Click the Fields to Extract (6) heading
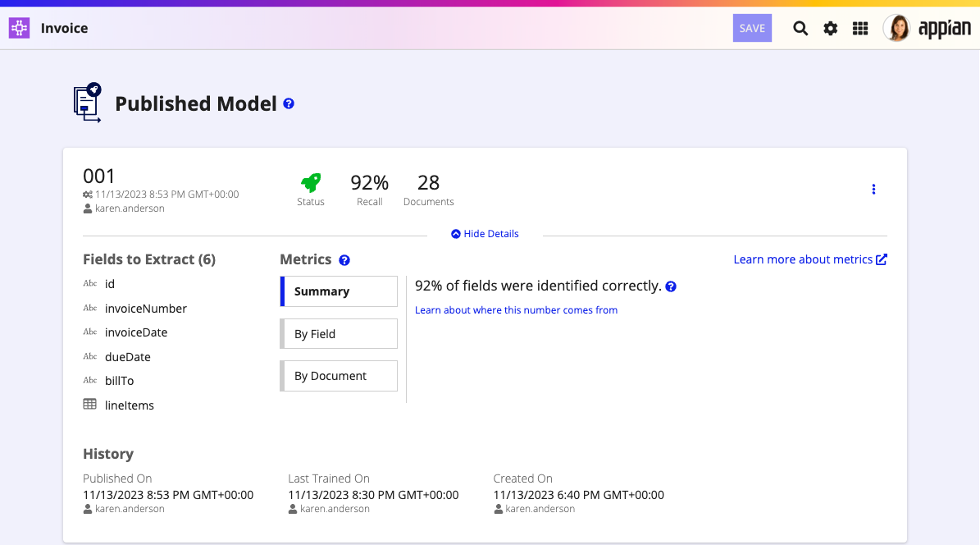 [149, 259]
